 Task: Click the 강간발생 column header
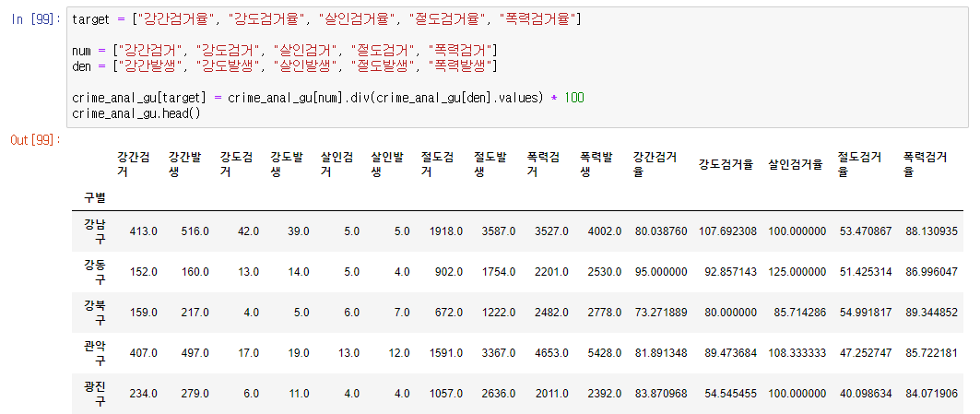(183, 164)
